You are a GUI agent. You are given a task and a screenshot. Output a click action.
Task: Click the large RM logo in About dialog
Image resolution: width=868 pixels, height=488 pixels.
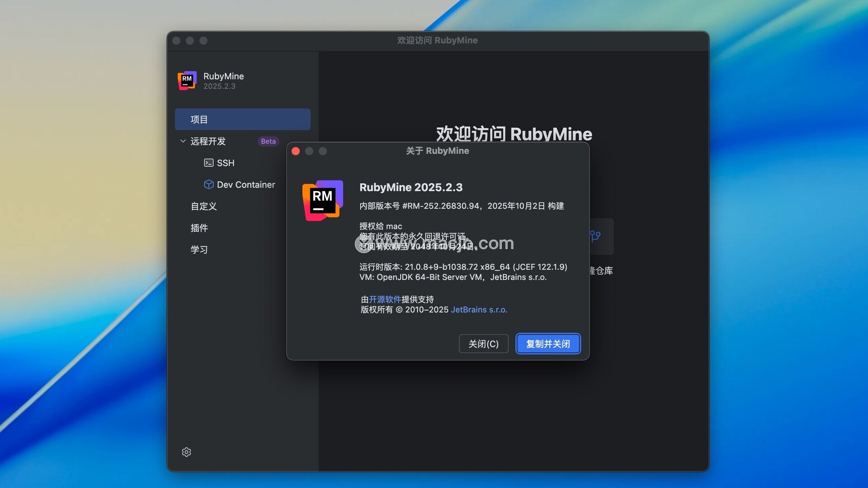[323, 200]
